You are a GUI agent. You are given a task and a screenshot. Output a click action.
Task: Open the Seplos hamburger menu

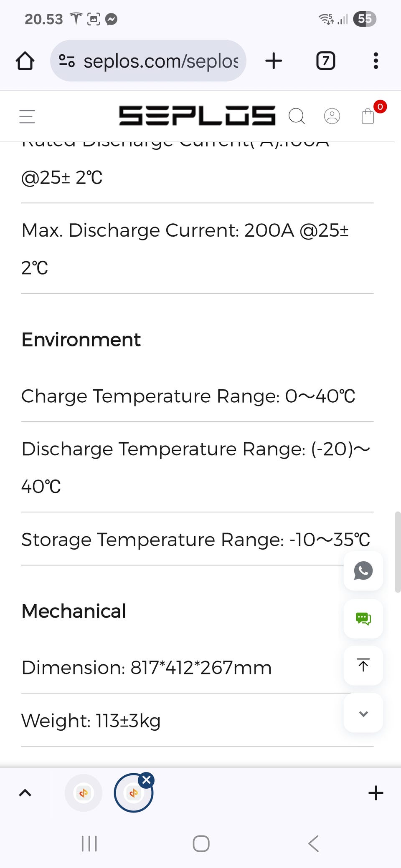point(27,116)
